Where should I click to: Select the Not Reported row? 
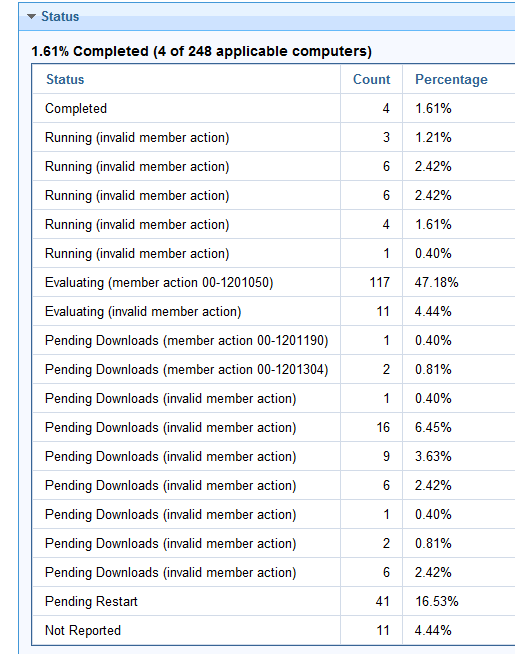pyautogui.click(x=274, y=630)
